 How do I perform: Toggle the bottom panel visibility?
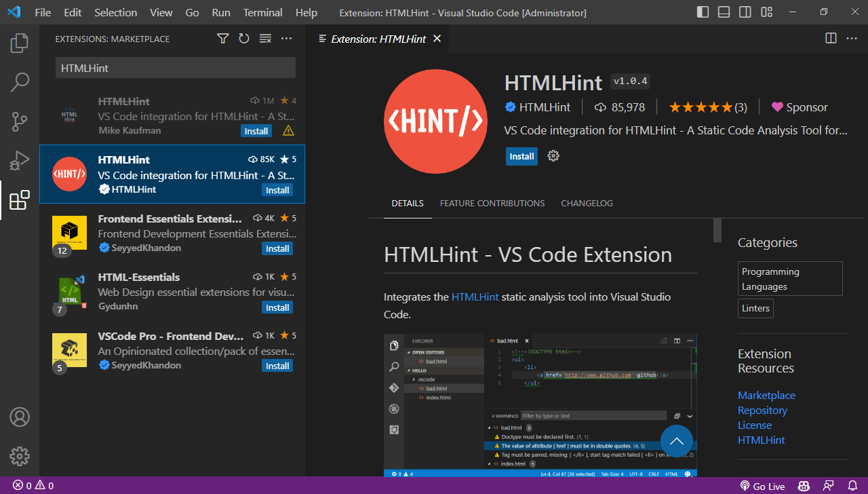pyautogui.click(x=724, y=12)
